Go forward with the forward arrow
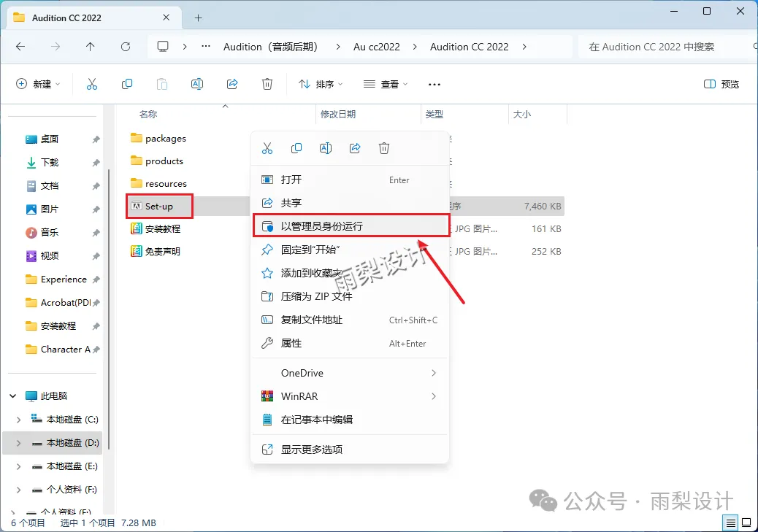Viewport: 758px width, 532px height. click(x=55, y=47)
